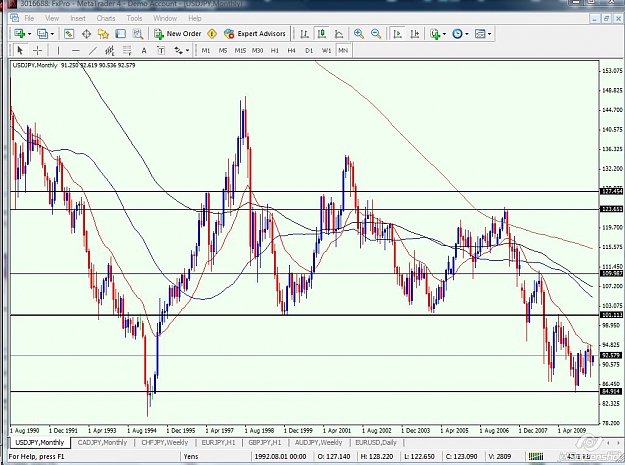Toggle chart shift

415,34
